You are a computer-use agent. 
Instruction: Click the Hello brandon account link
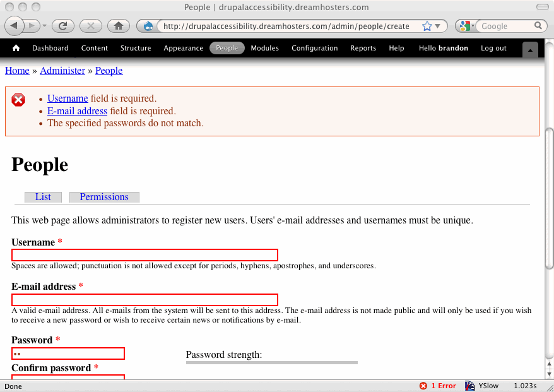[x=444, y=48]
